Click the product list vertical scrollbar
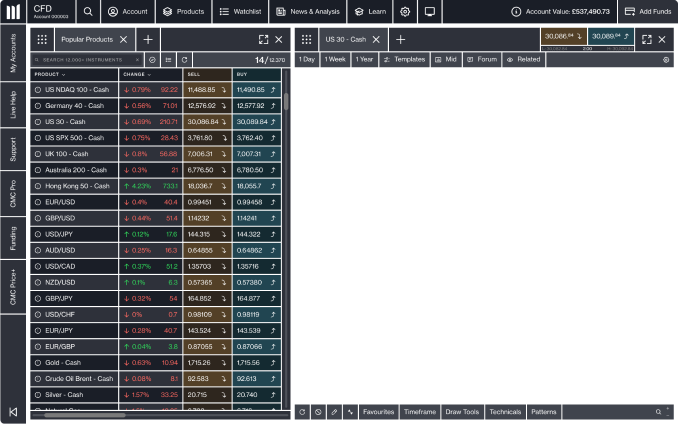 coord(286,102)
